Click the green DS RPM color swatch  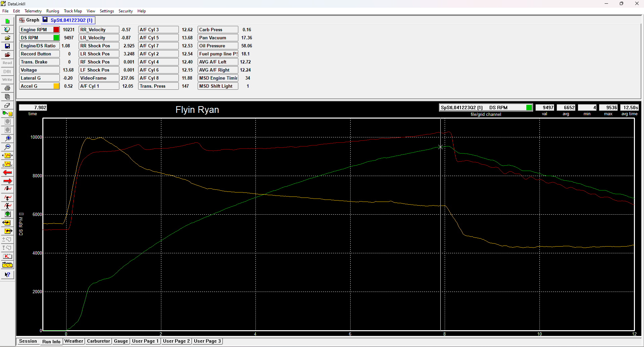[56, 38]
